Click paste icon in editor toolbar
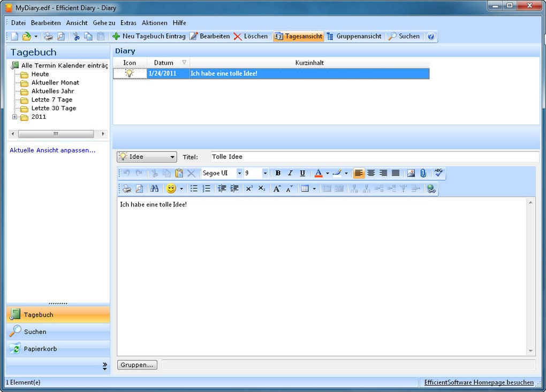Screen dimensions: 546x392 [x=179, y=173]
